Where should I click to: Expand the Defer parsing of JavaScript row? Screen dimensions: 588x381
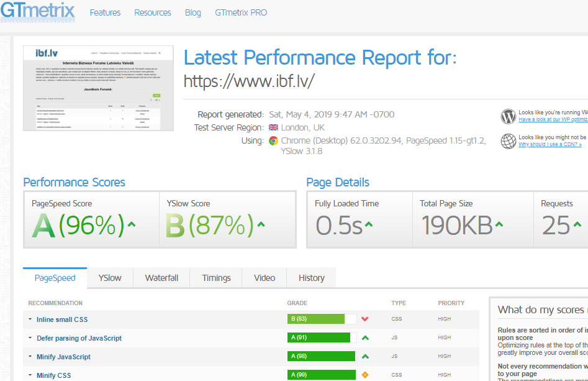(x=79, y=338)
